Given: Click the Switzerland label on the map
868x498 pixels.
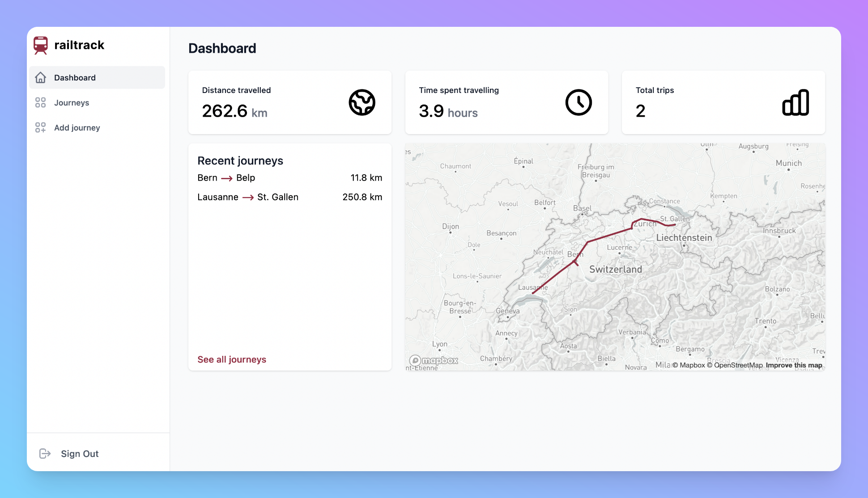Looking at the screenshot, I should point(615,269).
